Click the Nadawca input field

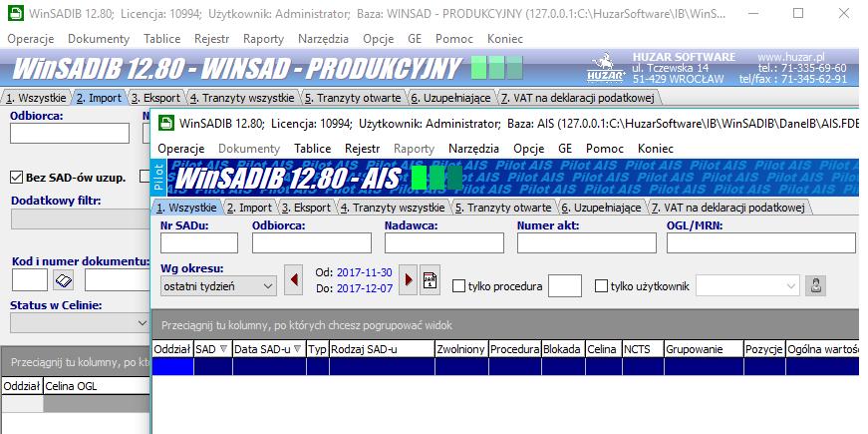tap(443, 242)
